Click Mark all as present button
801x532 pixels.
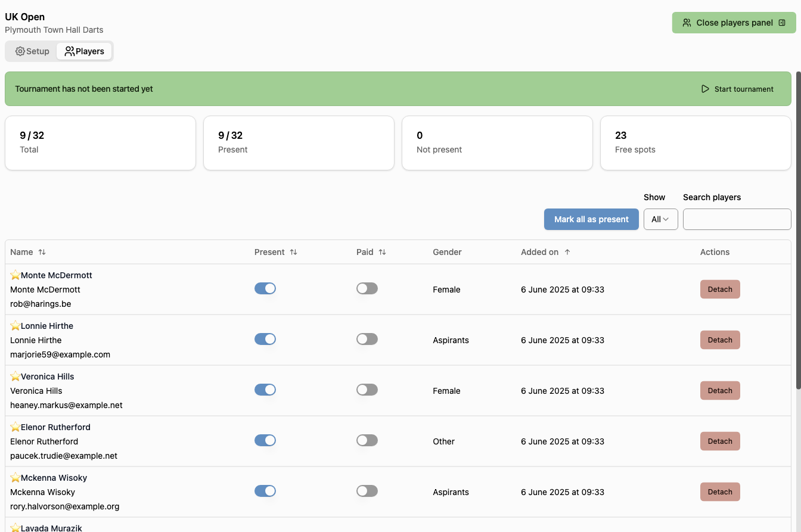point(591,219)
